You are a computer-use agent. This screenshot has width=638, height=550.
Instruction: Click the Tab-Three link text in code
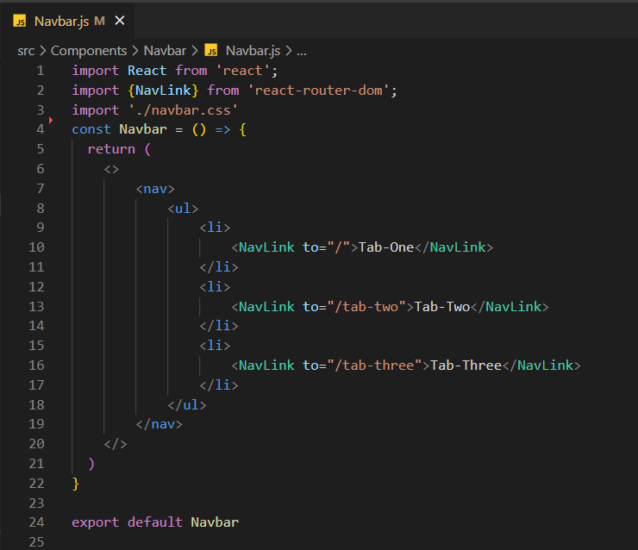pyautogui.click(x=465, y=365)
